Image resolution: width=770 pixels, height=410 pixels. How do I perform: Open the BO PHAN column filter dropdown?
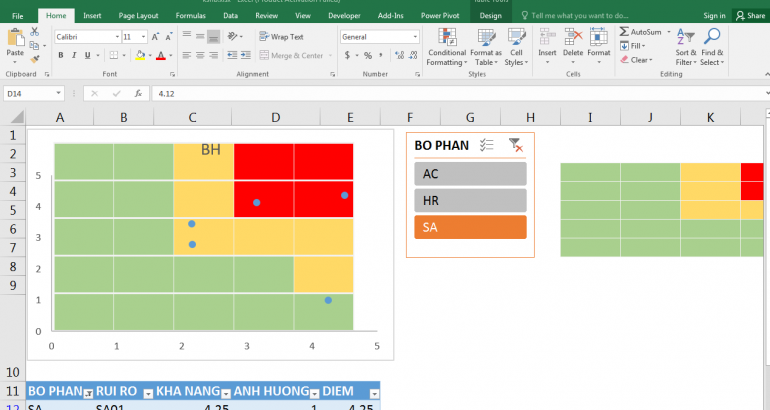[88, 393]
